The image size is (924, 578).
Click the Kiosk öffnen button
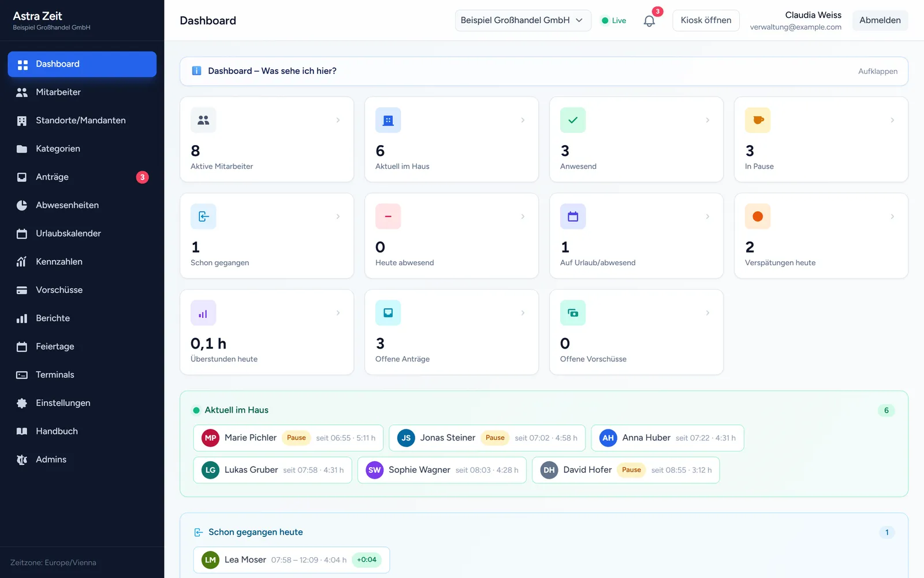click(706, 21)
